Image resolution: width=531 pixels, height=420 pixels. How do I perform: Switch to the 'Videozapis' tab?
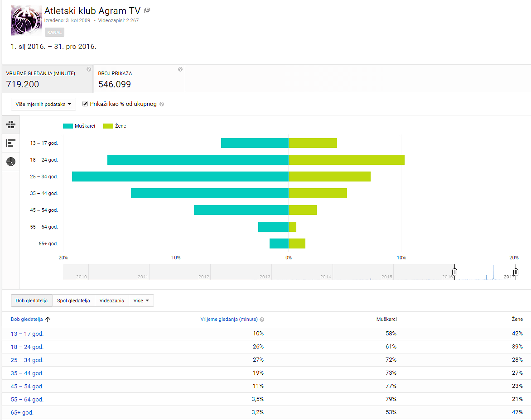(112, 301)
